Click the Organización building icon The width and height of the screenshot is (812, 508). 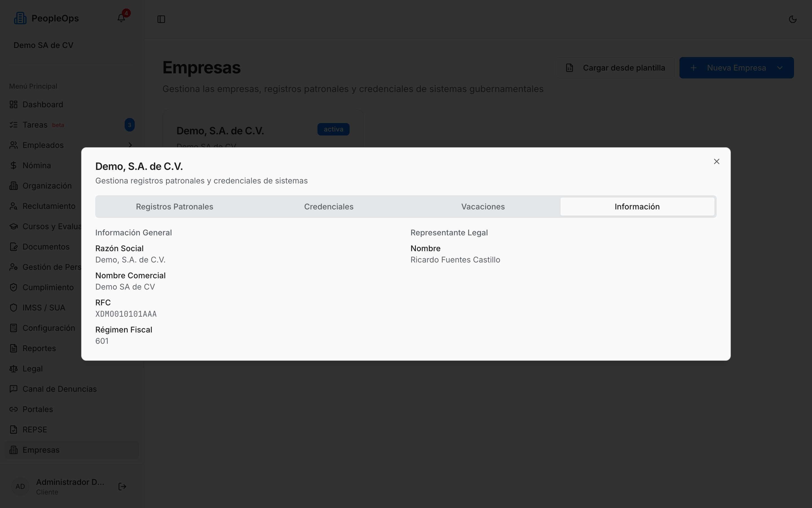[14, 186]
